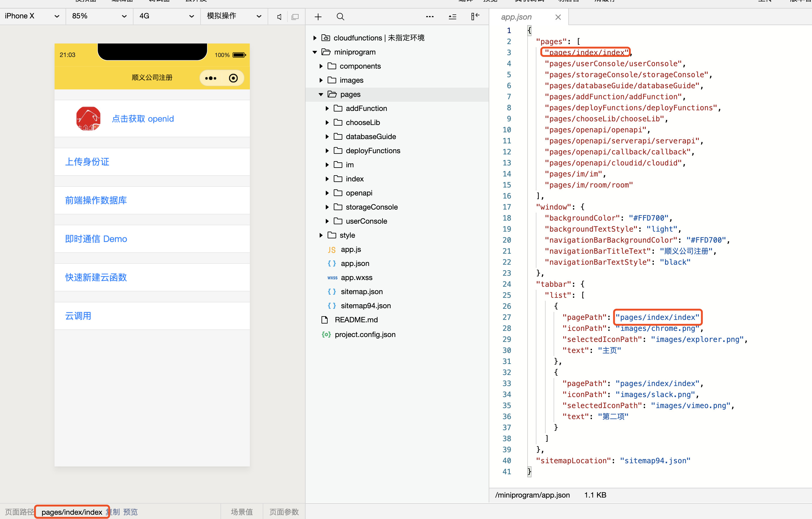This screenshot has height=519, width=812.
Task: Open project.config.json file
Action: pos(365,335)
